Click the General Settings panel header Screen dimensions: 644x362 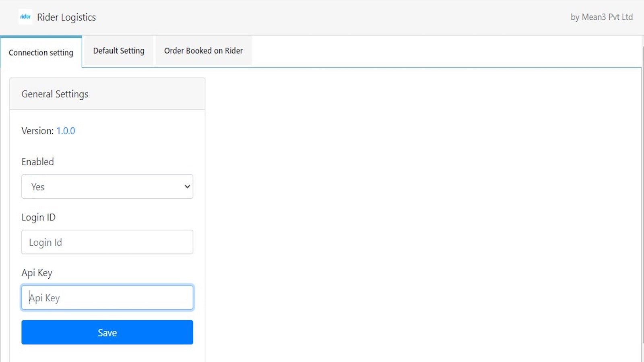pos(55,94)
